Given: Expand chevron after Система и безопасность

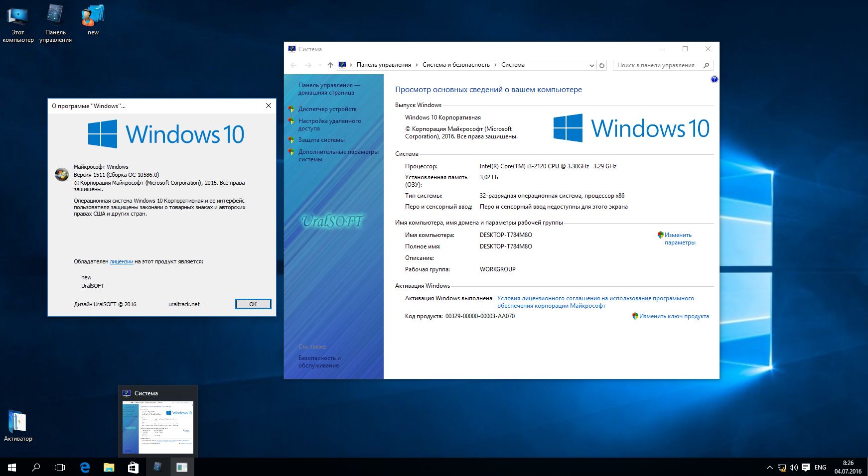Looking at the screenshot, I should (x=495, y=65).
